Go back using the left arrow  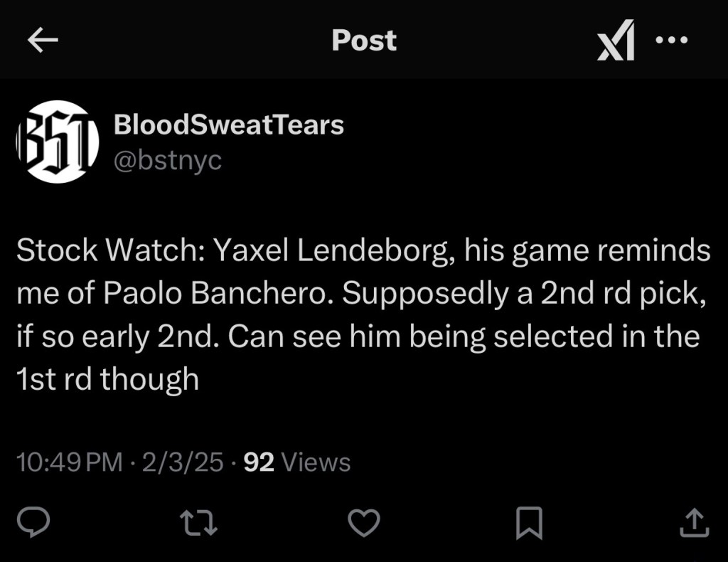[42, 41]
